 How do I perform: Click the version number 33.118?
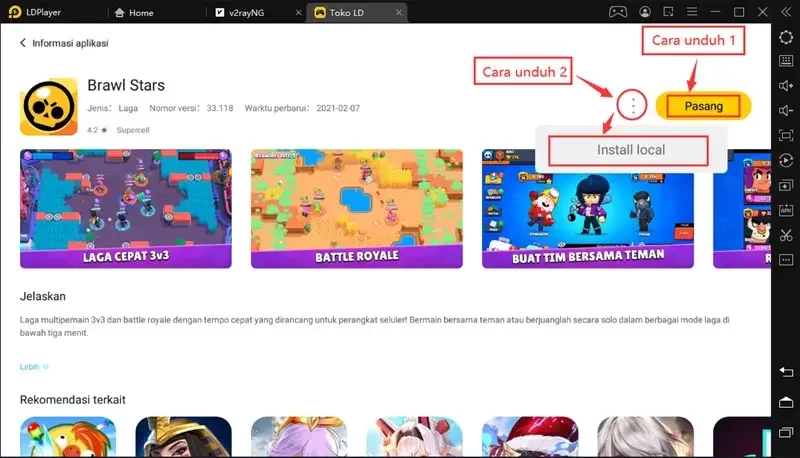(220, 108)
